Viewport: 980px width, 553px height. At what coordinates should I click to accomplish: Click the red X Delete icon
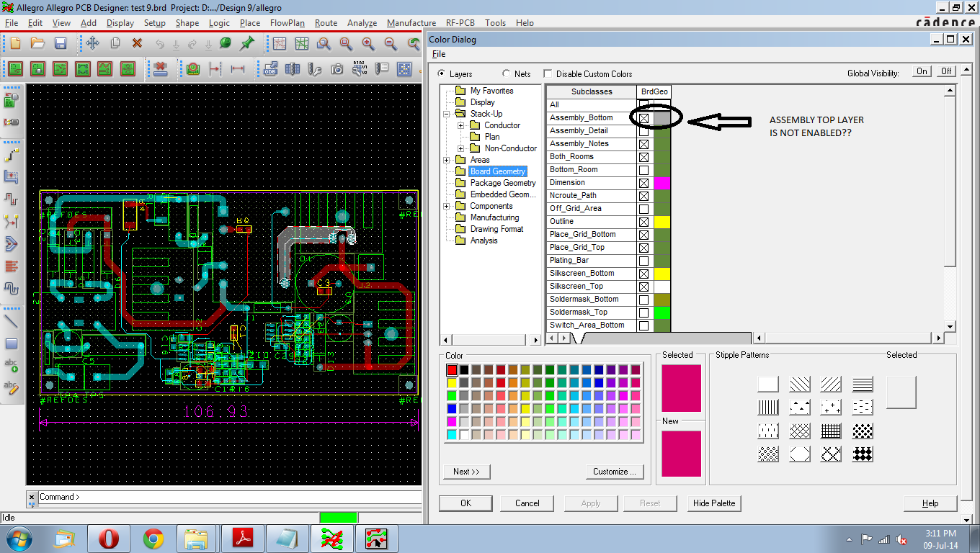[137, 44]
